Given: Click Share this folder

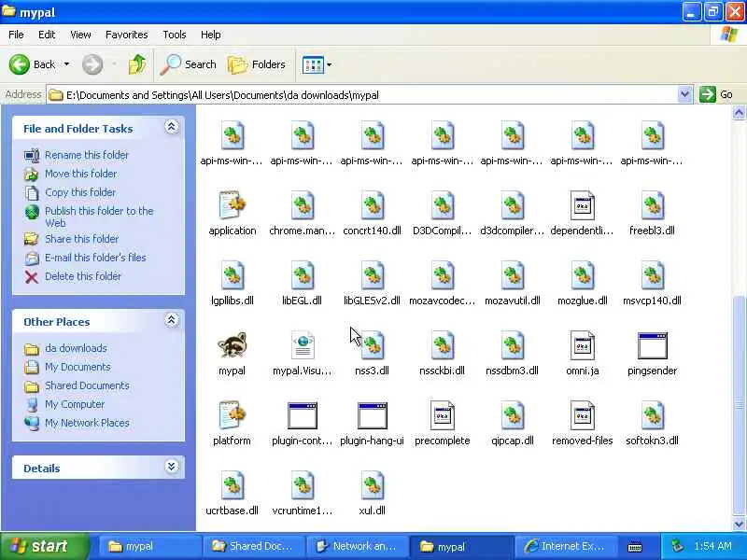Looking at the screenshot, I should coord(81,239).
